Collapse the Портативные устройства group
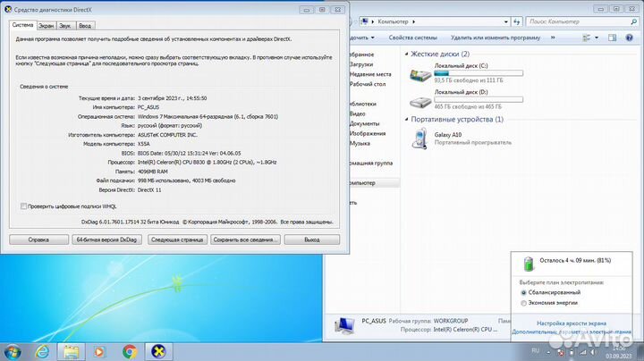 coord(407,120)
